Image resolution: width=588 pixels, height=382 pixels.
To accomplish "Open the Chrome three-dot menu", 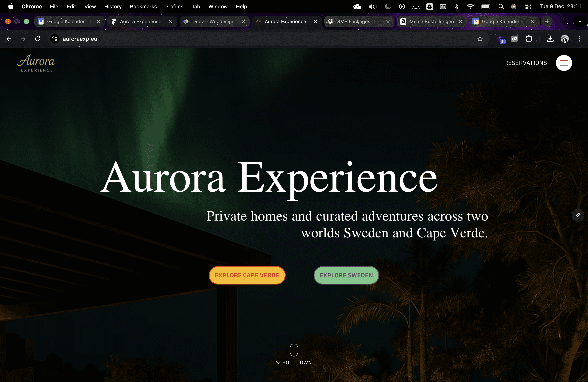I will tap(579, 39).
